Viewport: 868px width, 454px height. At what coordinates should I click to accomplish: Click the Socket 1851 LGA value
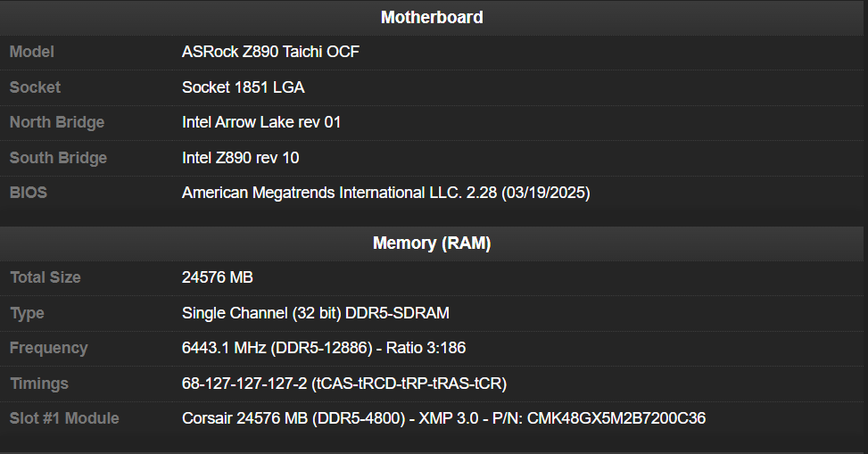coord(243,87)
